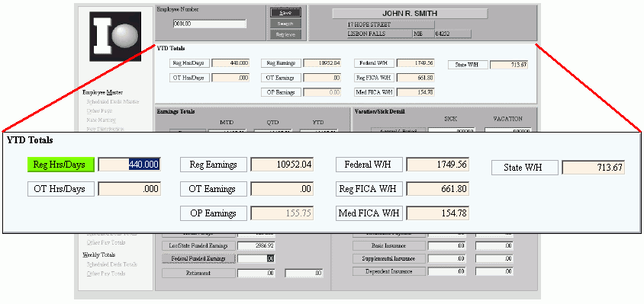The image size is (644, 304).
Task: Click the Dependent Insurance Sick column field
Action: (x=447, y=271)
